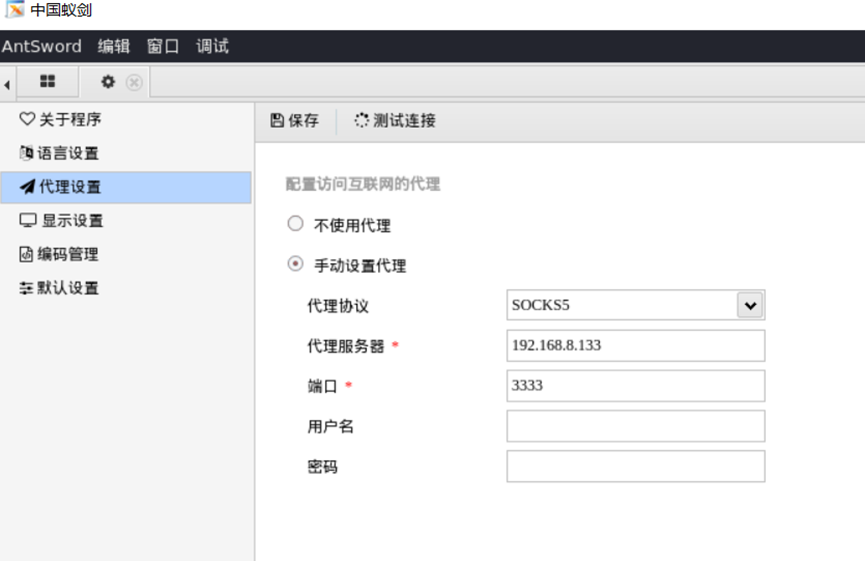The width and height of the screenshot is (865, 561).
Task: Click the 用户名 input field
Action: coord(636,426)
